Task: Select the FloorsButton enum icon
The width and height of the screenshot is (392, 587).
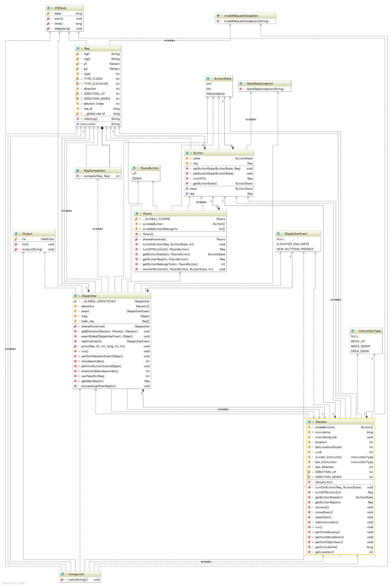Action: tap(134, 168)
